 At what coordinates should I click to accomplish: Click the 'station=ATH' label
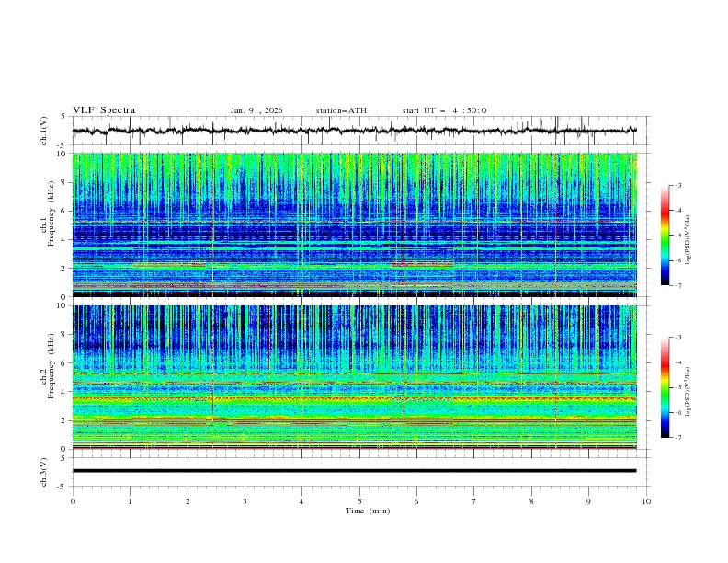[341, 110]
